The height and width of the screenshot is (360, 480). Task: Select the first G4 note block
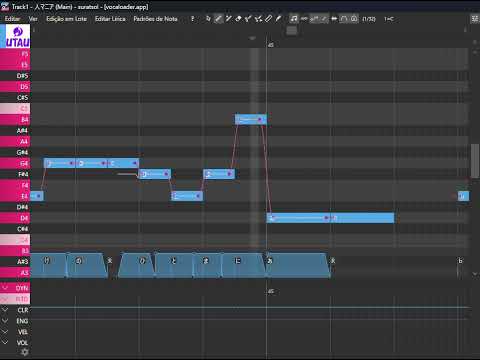60,163
